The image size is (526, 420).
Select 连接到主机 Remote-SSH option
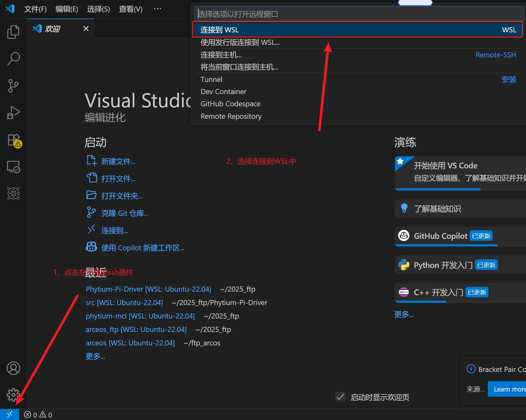(358, 55)
